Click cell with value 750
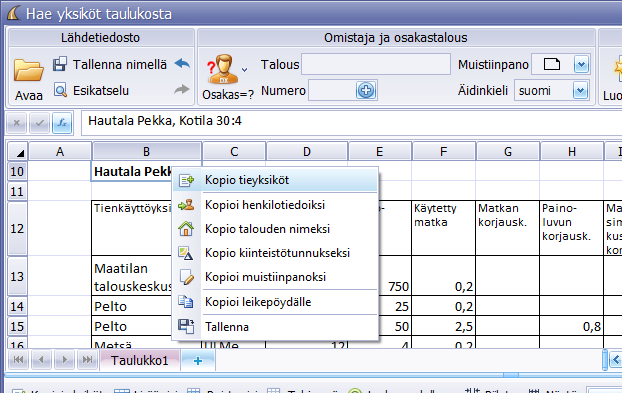 [x=395, y=276]
